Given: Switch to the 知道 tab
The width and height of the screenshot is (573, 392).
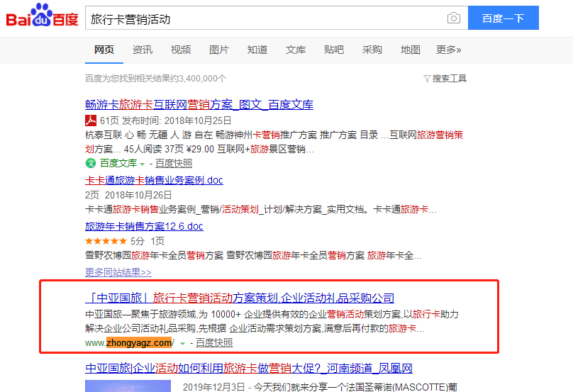Looking at the screenshot, I should pyautogui.click(x=257, y=50).
